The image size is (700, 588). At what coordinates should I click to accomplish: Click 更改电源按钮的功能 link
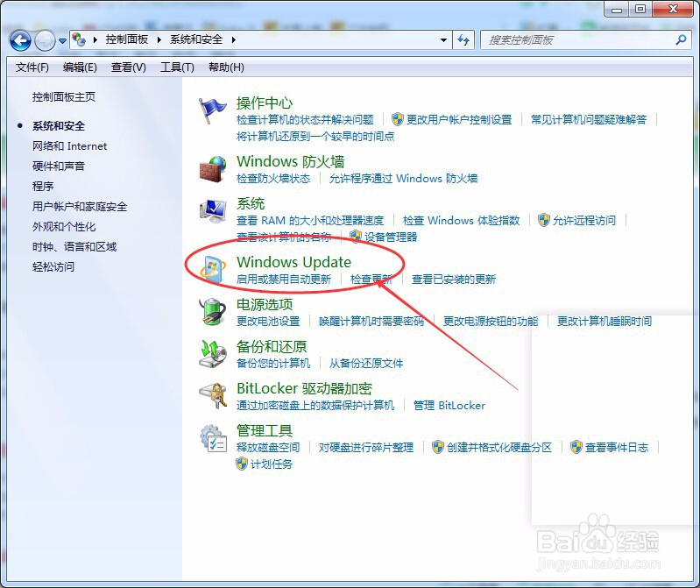[x=491, y=321]
